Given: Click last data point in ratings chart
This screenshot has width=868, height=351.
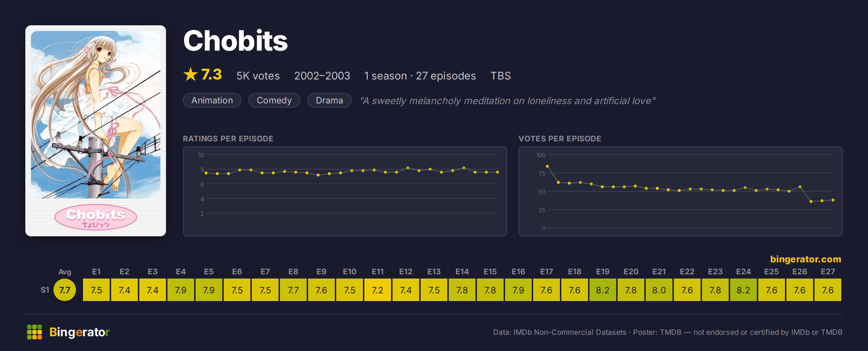Looking at the screenshot, I should point(497,172).
